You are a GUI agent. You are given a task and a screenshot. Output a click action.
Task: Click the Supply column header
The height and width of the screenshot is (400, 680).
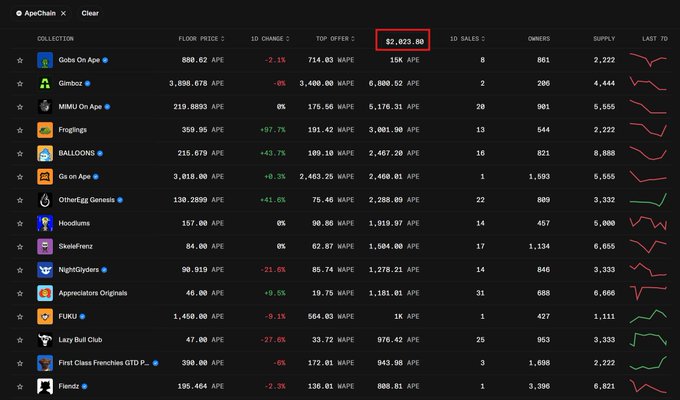pos(604,39)
